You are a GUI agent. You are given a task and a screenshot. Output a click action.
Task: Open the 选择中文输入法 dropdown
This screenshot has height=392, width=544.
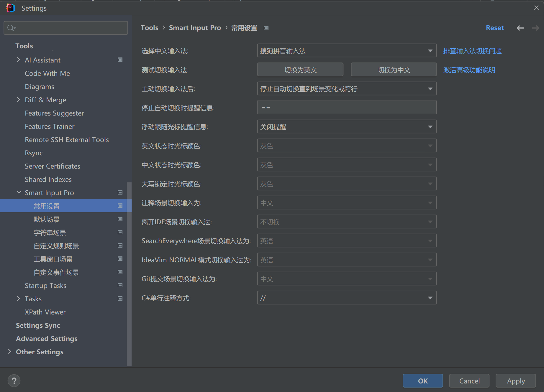347,51
